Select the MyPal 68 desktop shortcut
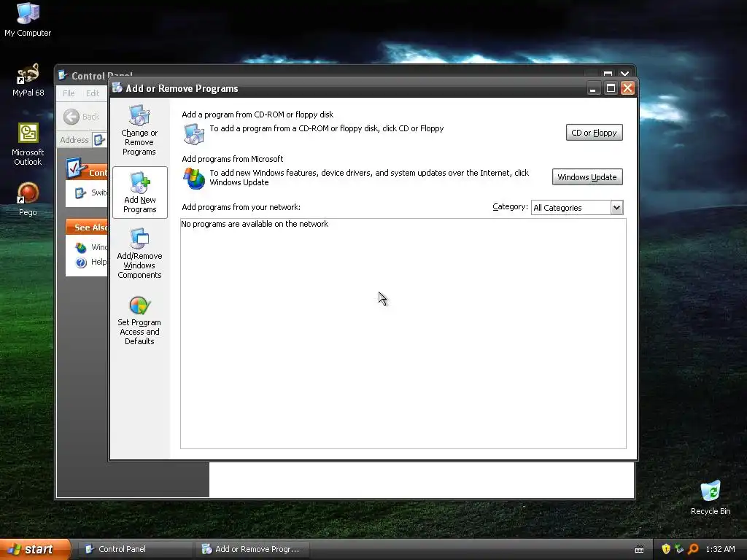Image resolution: width=747 pixels, height=560 pixels. click(28, 80)
